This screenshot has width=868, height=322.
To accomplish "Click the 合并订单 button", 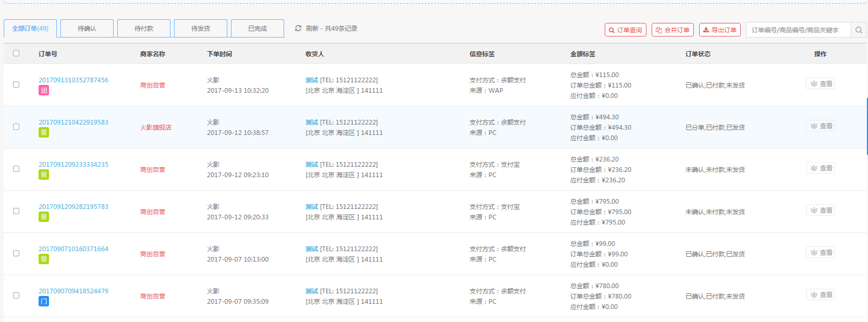I will pyautogui.click(x=673, y=30).
